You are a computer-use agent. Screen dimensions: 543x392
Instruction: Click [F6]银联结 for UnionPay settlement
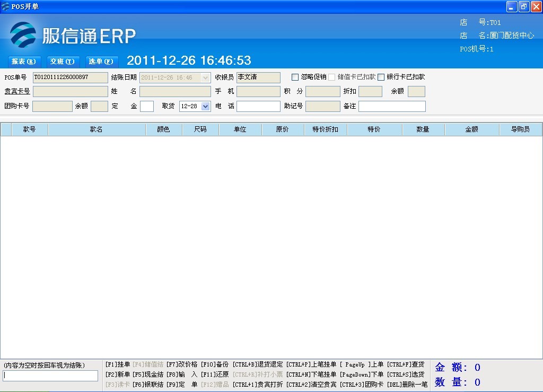[x=148, y=385]
